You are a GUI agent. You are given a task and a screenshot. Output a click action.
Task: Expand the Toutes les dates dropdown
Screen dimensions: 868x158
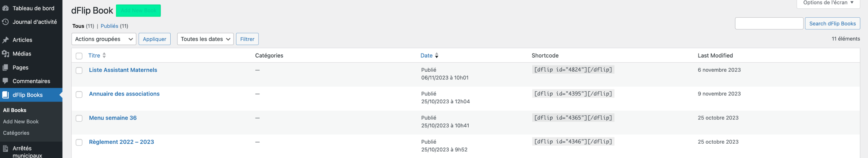pyautogui.click(x=205, y=39)
